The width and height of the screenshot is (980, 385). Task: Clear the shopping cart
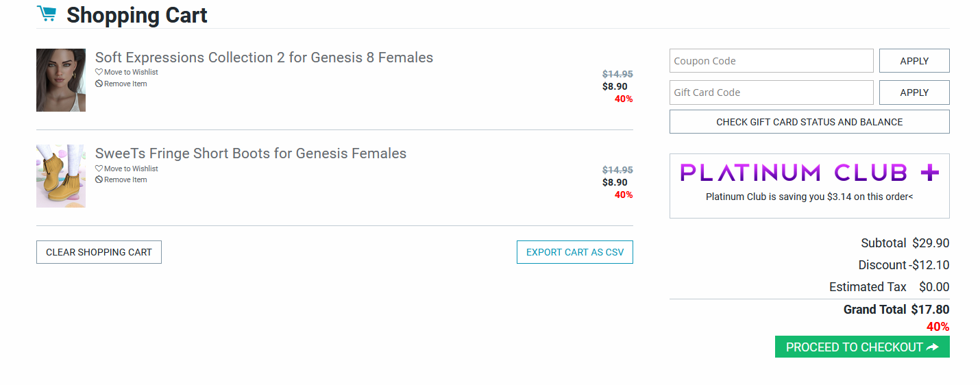[x=99, y=252]
